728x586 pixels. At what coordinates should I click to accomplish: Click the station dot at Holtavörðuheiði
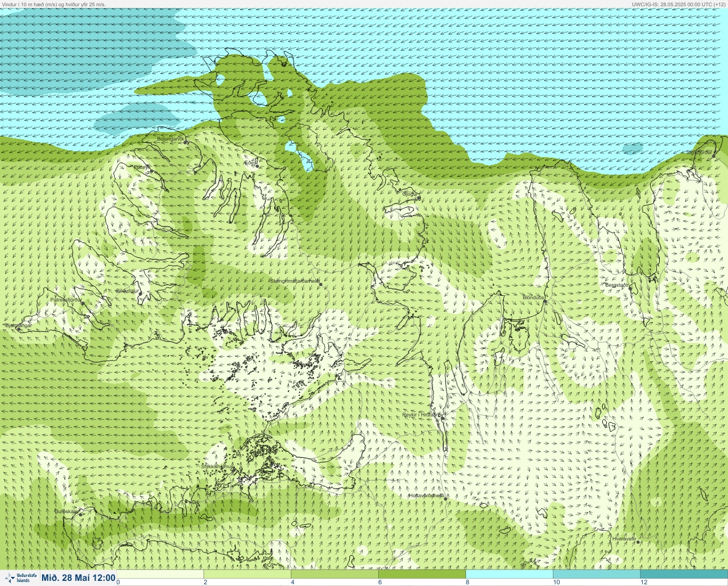(446, 499)
